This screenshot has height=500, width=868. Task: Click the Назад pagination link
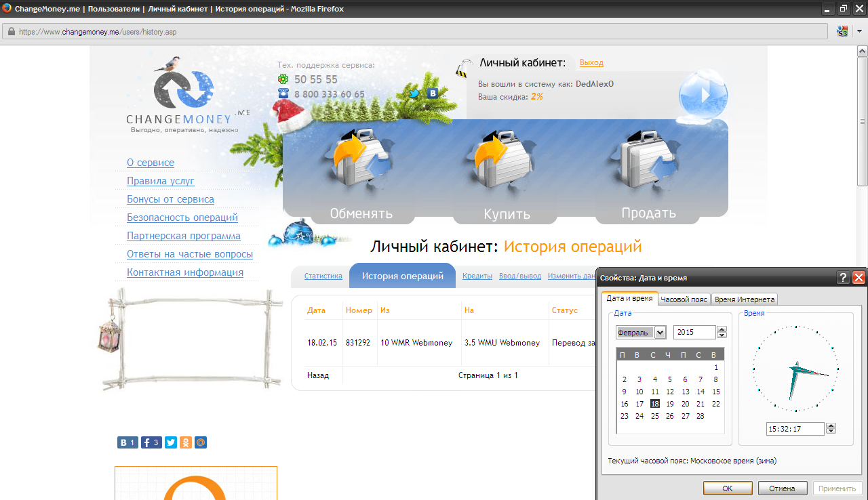point(318,375)
